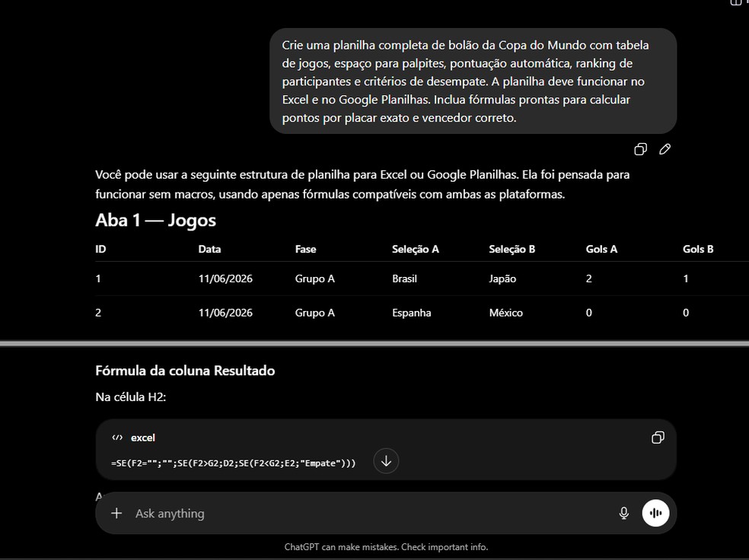Image resolution: width=749 pixels, height=560 pixels.
Task: Click the Fórmula da coluna Resultado heading
Action: coord(185,371)
